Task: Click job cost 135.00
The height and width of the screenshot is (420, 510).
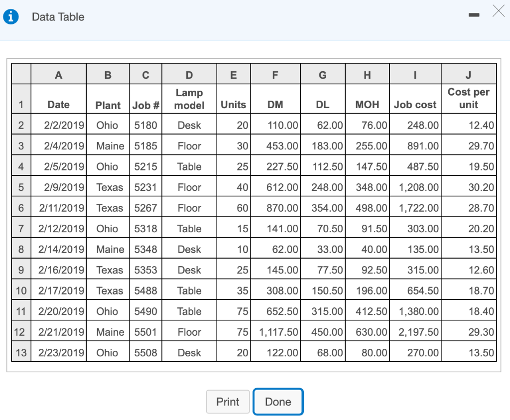Action: (415, 248)
